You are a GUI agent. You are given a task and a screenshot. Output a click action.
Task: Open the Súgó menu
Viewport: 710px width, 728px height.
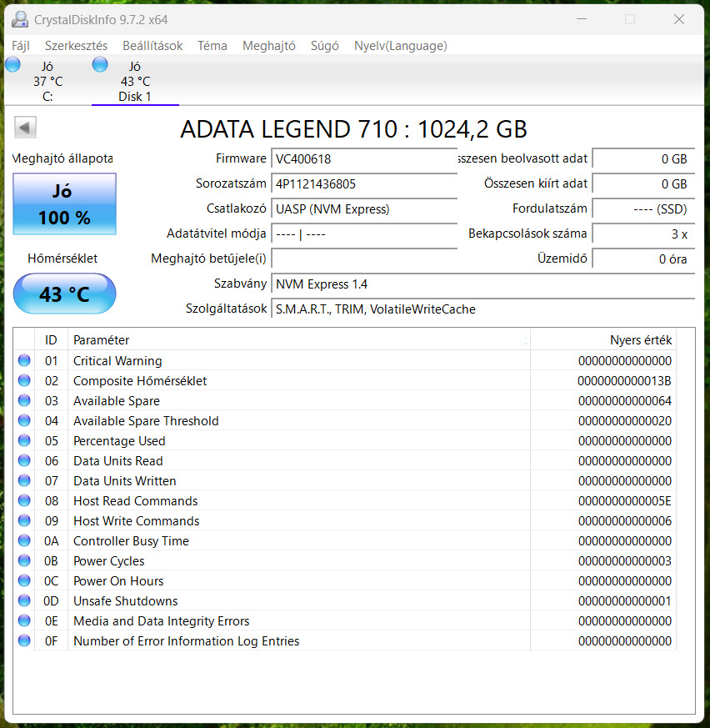click(324, 46)
